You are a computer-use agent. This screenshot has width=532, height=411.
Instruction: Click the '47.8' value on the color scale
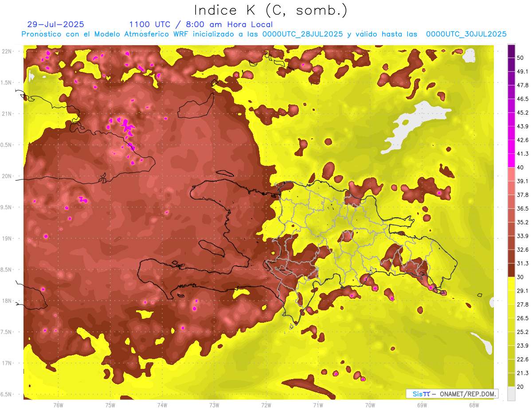point(523,85)
